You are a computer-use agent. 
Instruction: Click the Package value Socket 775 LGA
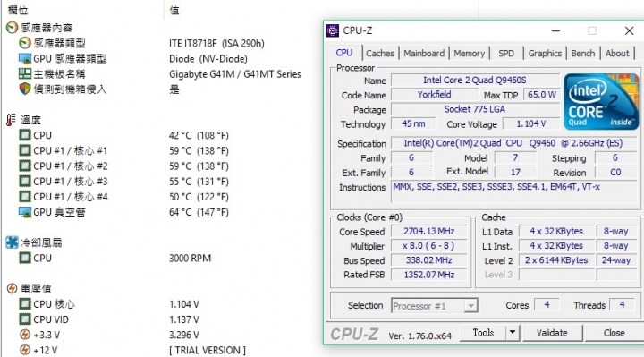click(475, 109)
